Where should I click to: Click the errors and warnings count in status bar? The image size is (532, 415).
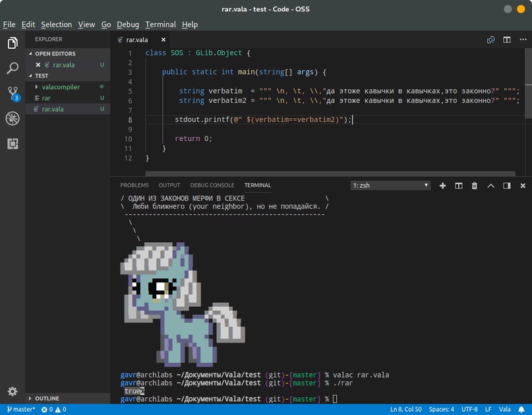[x=53, y=410]
